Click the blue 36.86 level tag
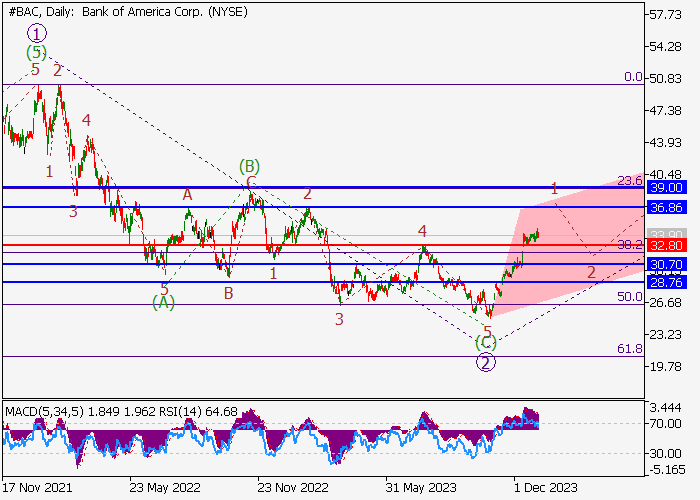 click(667, 207)
